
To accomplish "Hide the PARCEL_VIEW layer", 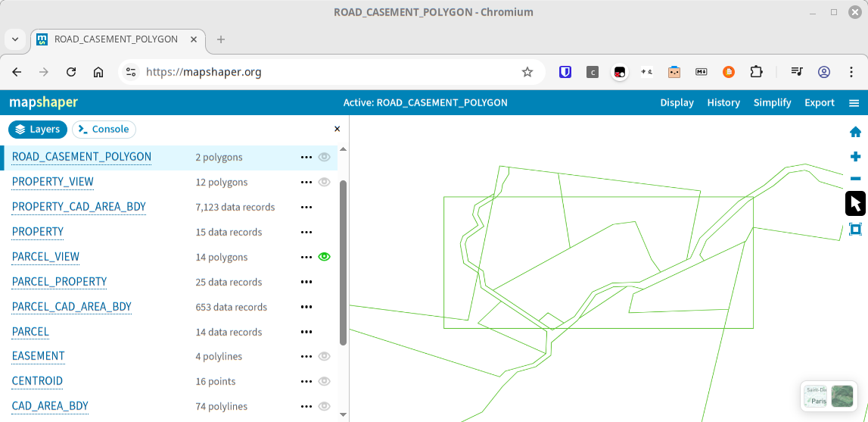I will pyautogui.click(x=325, y=257).
